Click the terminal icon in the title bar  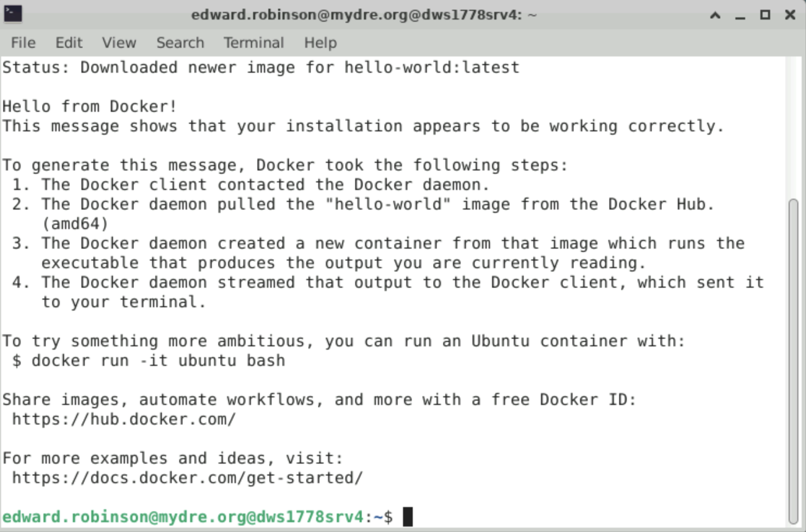coord(13,14)
